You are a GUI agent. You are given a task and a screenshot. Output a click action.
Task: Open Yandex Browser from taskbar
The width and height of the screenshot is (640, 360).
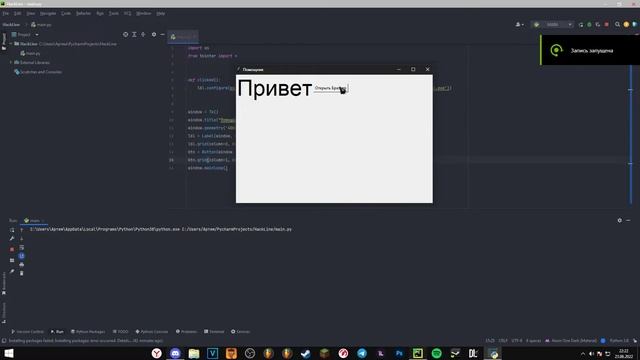click(157, 353)
